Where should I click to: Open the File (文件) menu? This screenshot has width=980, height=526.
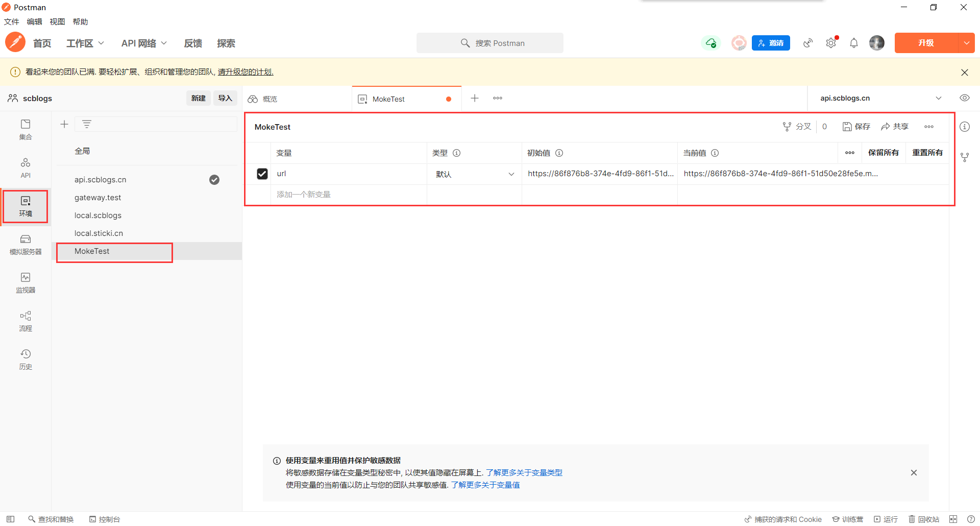tap(11, 21)
